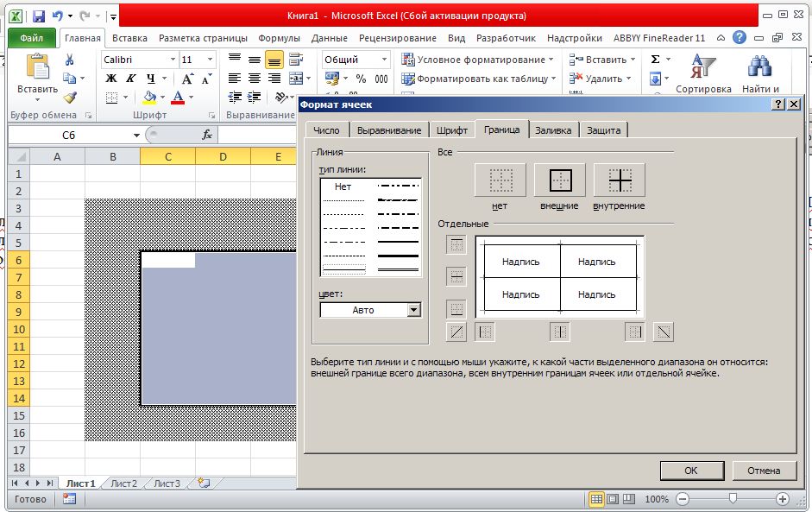The height and width of the screenshot is (512, 812).
Task: Switch to Page Layout view icon
Action: [x=613, y=499]
